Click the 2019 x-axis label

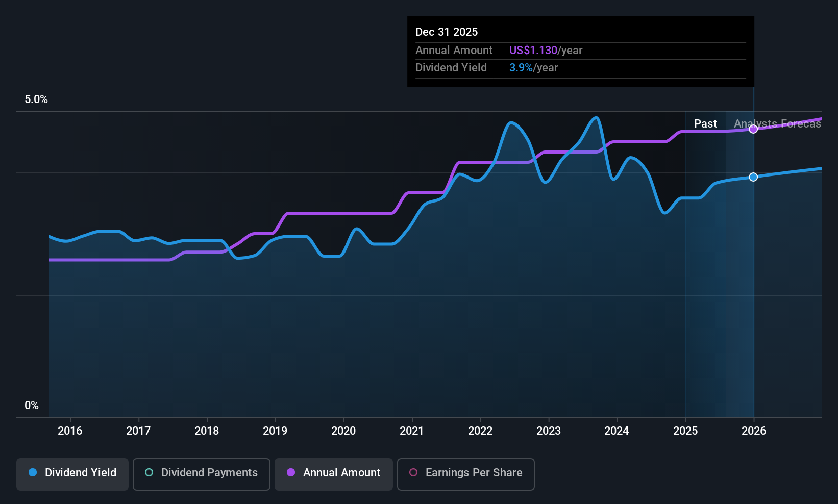275,431
